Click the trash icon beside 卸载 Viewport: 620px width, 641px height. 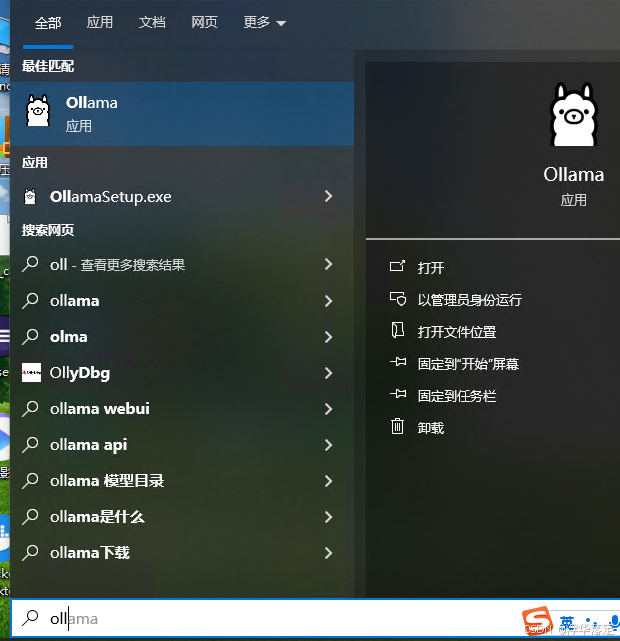(x=397, y=426)
